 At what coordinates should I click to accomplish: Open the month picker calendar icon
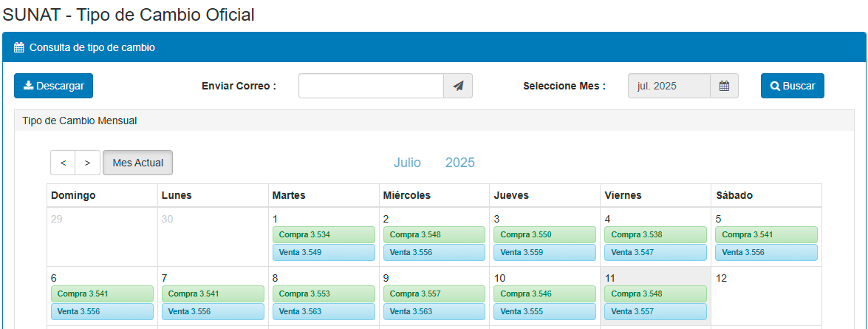pyautogui.click(x=724, y=86)
